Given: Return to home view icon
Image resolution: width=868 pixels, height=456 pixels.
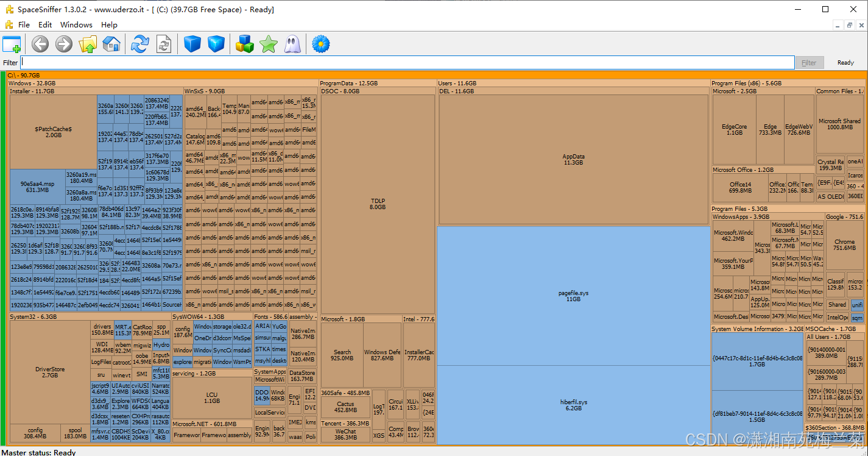Looking at the screenshot, I should tap(111, 44).
